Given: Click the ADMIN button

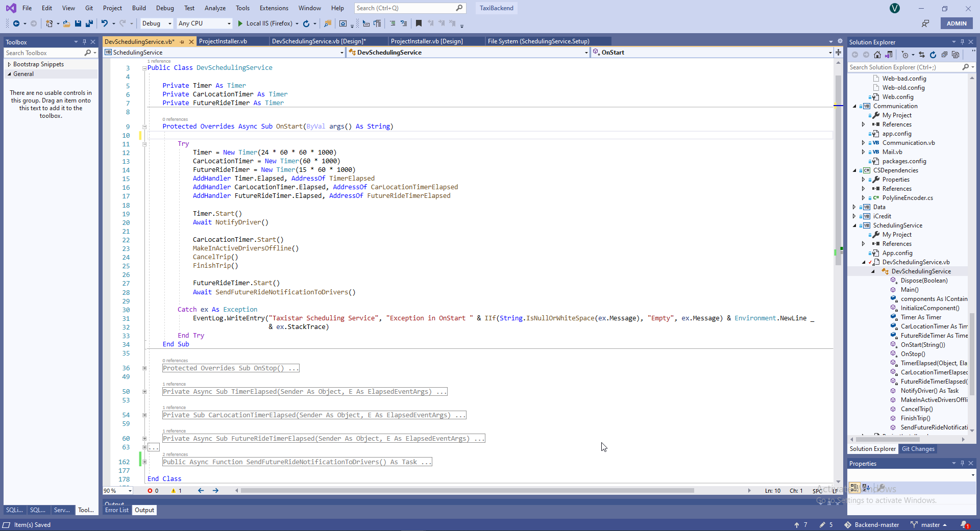Looking at the screenshot, I should pyautogui.click(x=957, y=23).
